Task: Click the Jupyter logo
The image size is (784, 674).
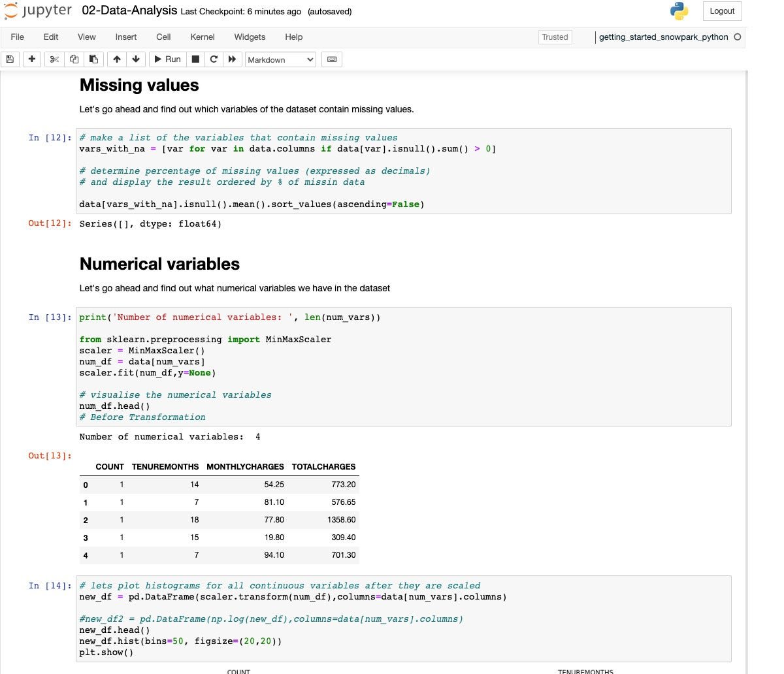Action: click(38, 11)
